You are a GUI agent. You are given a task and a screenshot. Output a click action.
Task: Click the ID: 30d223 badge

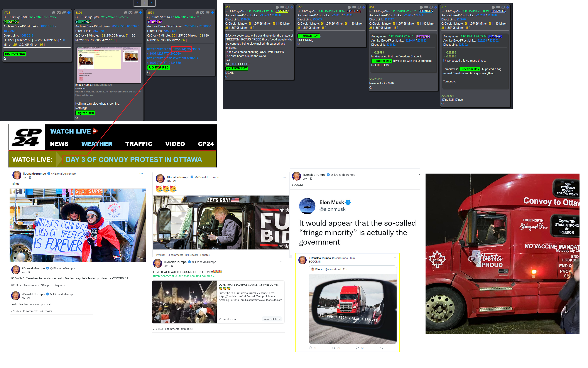click(x=11, y=22)
